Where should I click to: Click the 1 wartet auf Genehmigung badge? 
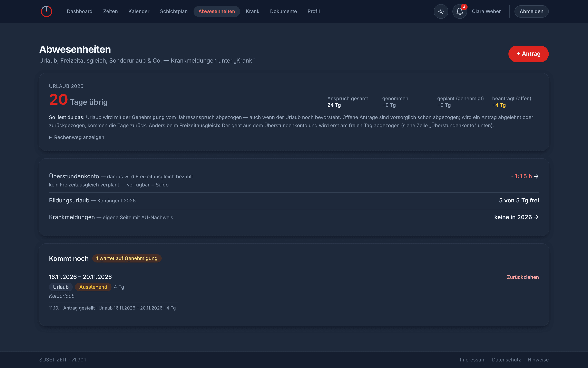click(x=127, y=258)
